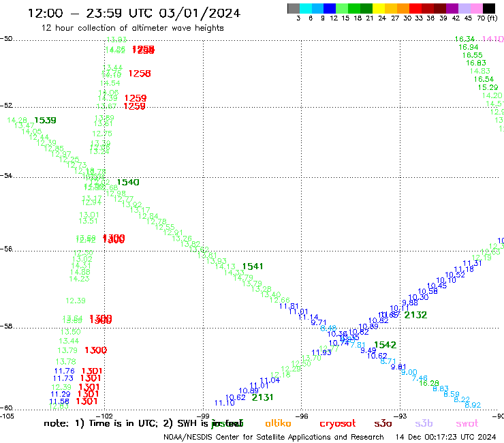The image size is (504, 443).
Task: Pick the pink swatch in the color scale
Action: point(477,8)
